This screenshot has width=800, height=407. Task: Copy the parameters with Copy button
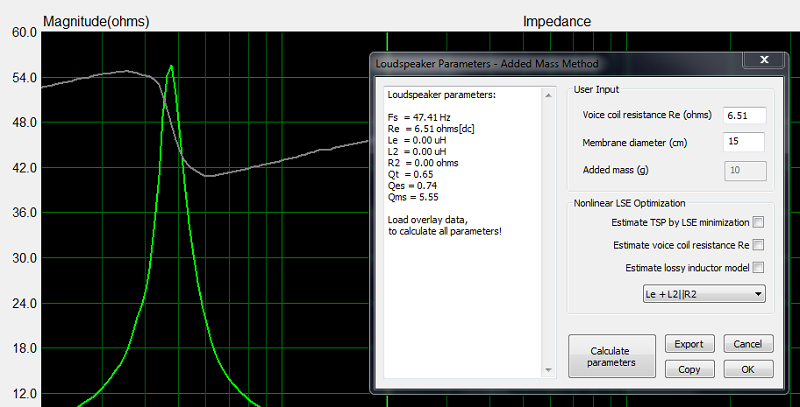pyautogui.click(x=689, y=369)
